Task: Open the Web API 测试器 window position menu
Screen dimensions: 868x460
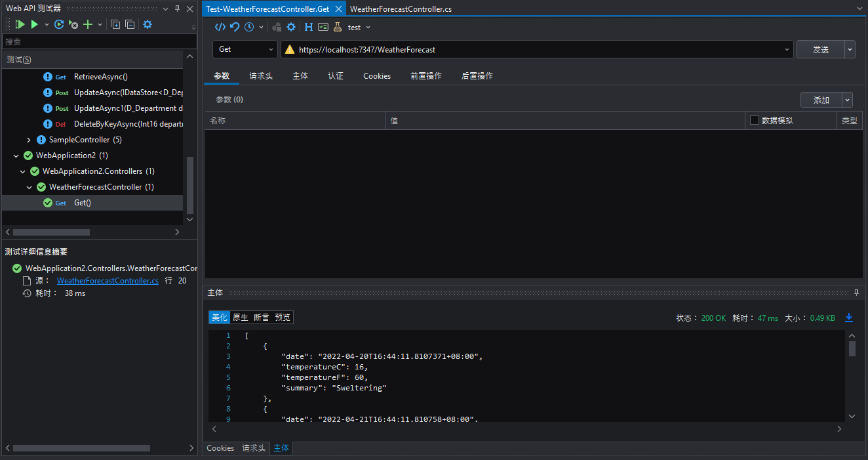Action: [x=165, y=9]
